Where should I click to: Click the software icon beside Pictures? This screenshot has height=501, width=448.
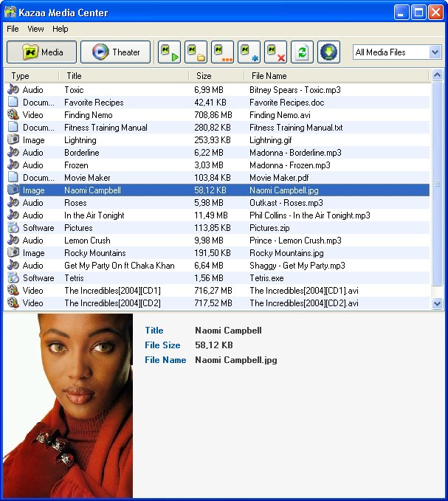coord(13,227)
